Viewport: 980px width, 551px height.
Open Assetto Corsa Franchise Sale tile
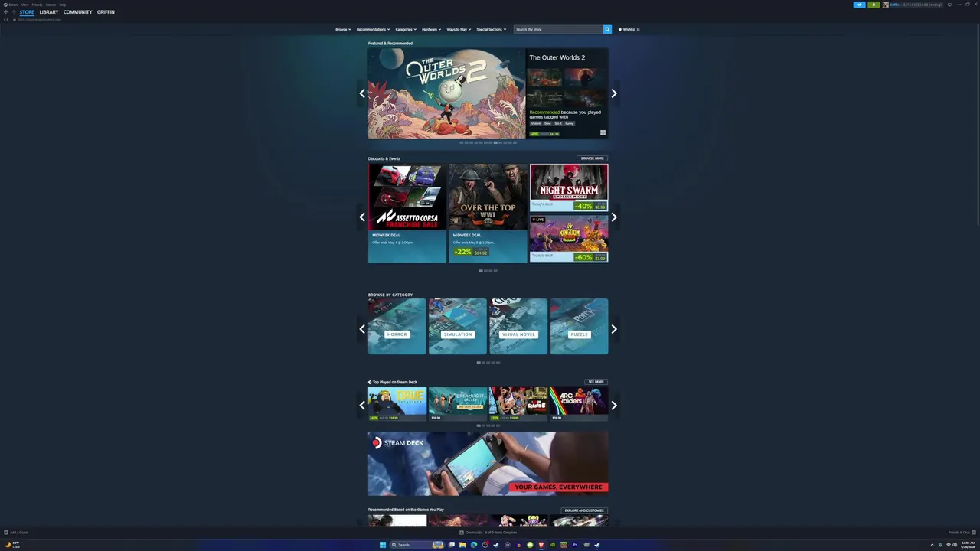(x=407, y=214)
